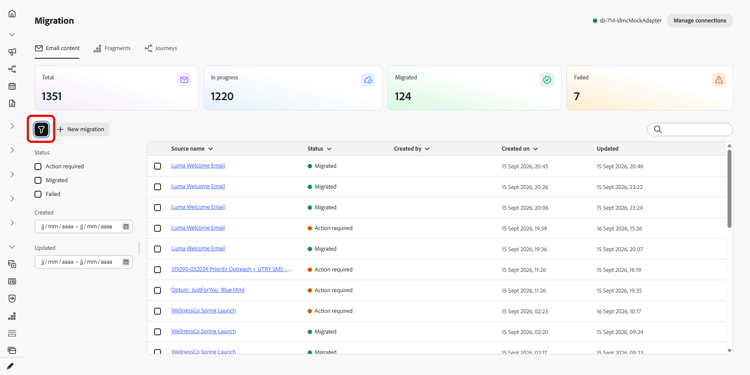Open the overlapping squares icon in sidebar
This screenshot has width=750, height=375.
point(12,264)
